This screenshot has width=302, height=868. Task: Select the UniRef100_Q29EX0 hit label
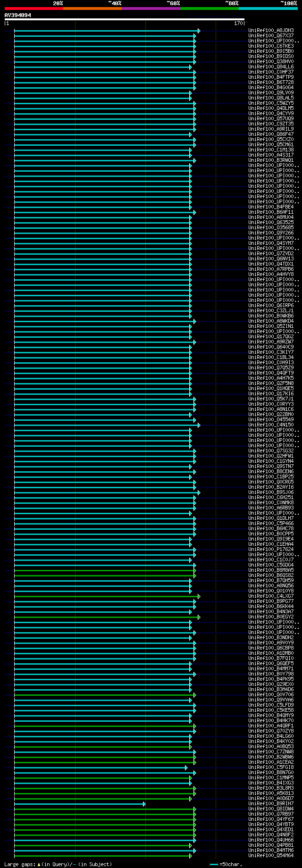tap(271, 684)
